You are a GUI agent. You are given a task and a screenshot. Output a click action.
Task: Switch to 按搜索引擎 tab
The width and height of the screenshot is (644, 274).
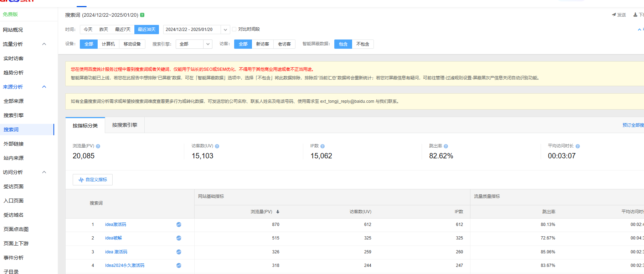tap(125, 125)
